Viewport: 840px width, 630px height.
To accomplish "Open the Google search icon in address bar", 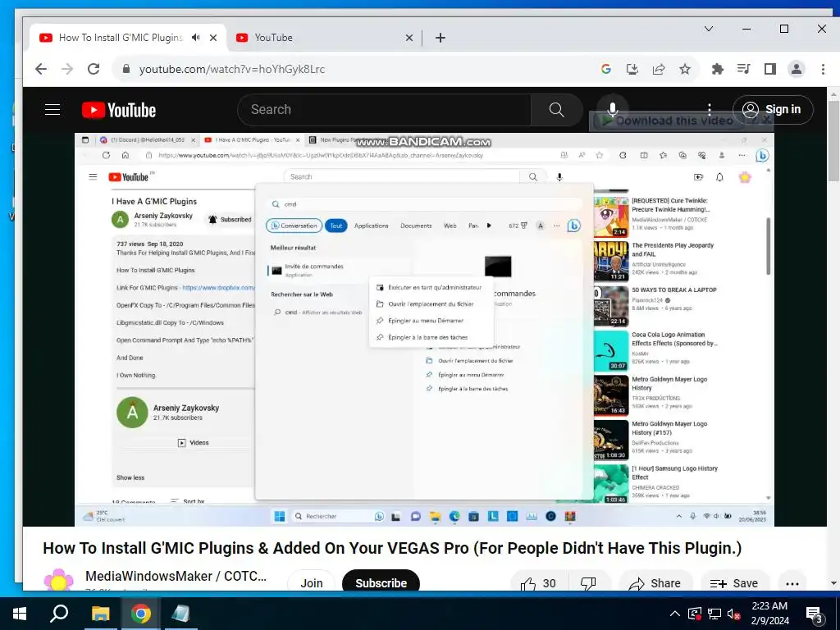I will (606, 69).
